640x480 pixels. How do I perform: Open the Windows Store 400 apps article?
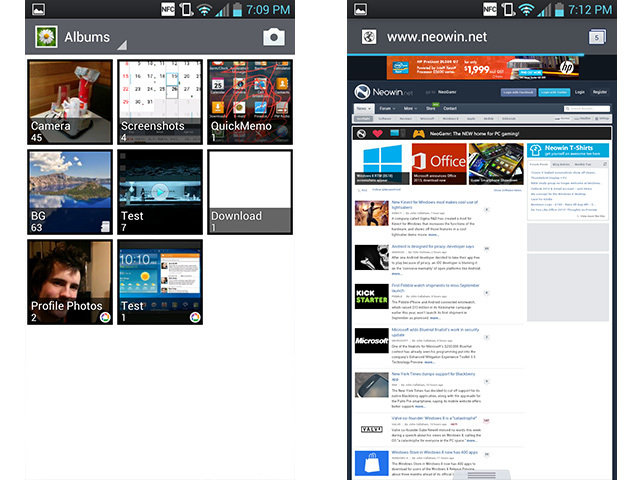coord(434,452)
